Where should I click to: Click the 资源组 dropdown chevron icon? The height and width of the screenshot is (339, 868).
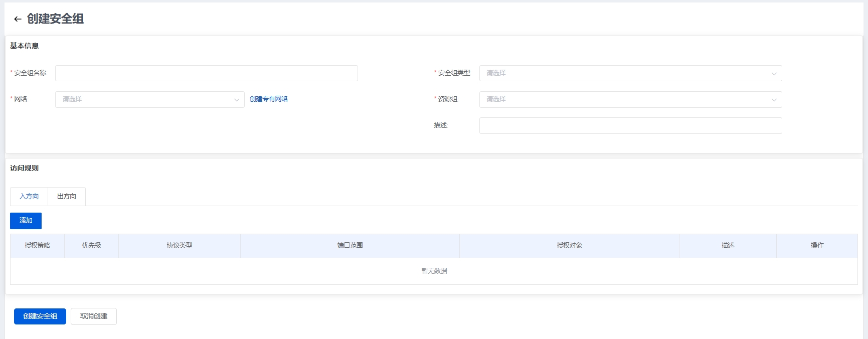774,100
